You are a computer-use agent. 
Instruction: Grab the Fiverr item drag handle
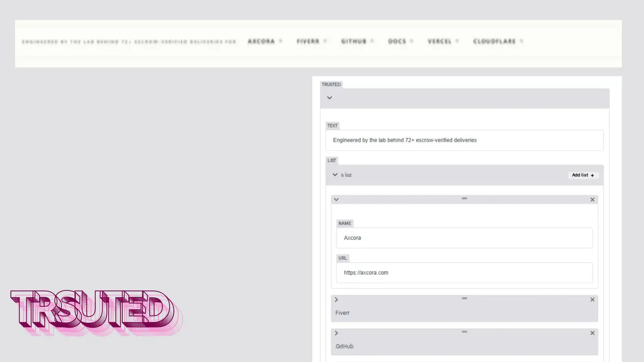465,298
